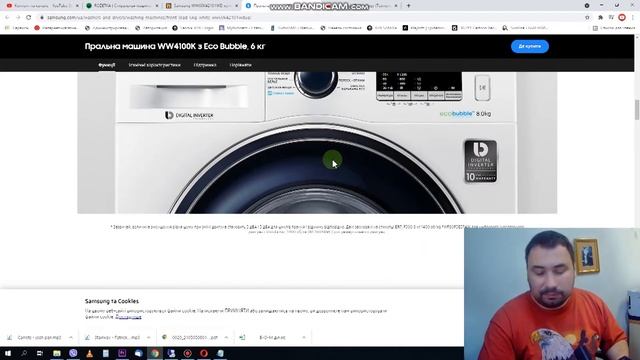Bookmark this page with the star icon

[x=587, y=18]
